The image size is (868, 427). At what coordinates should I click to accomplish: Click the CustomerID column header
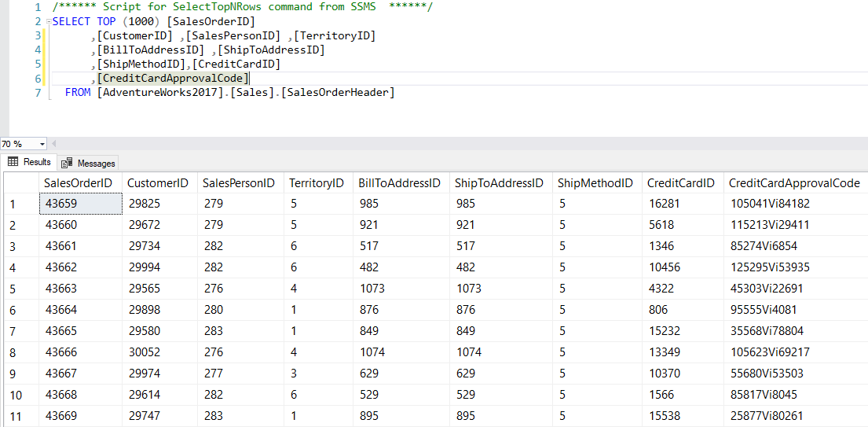pos(158,183)
